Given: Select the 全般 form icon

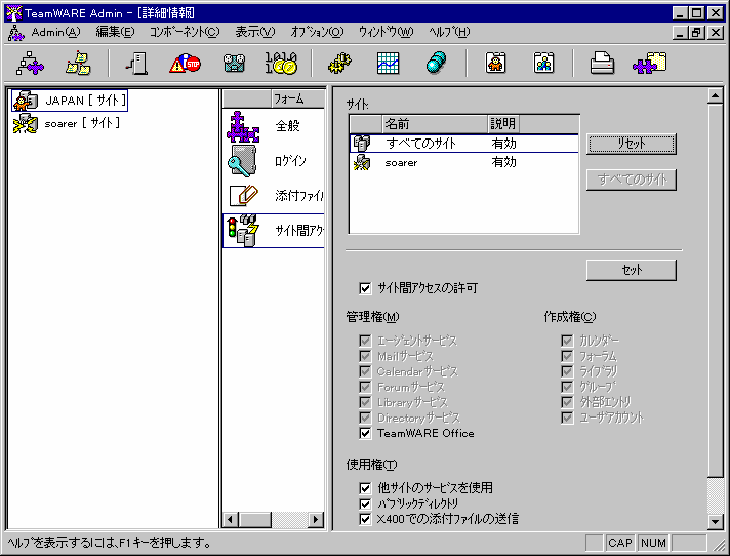Looking at the screenshot, I should (243, 127).
